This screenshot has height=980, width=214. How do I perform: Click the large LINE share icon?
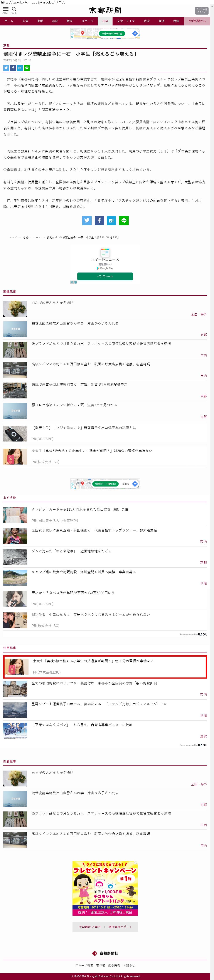pos(124,221)
